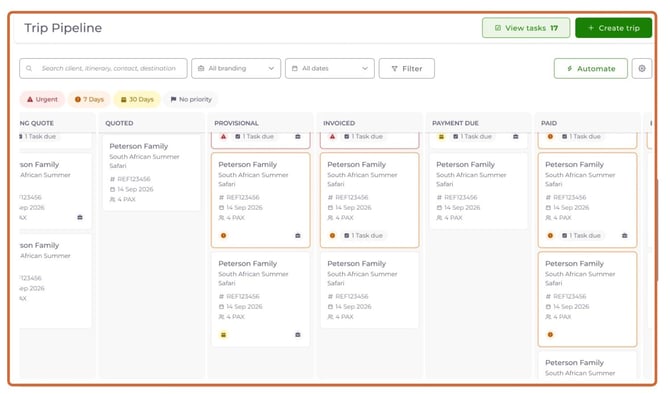Image resolution: width=670 pixels, height=394 pixels.
Task: Click the briefcase icon on the orange-bordered Provisional card
Action: [298, 235]
